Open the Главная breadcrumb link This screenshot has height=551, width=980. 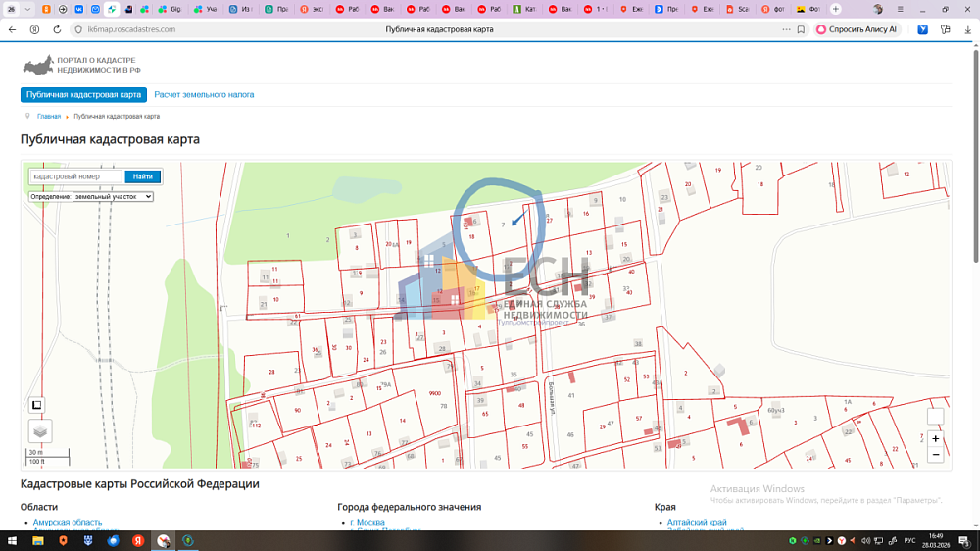point(49,117)
